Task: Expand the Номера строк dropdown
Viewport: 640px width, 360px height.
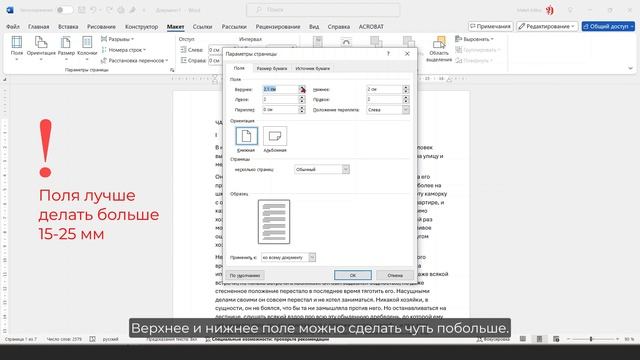Action: point(123,50)
